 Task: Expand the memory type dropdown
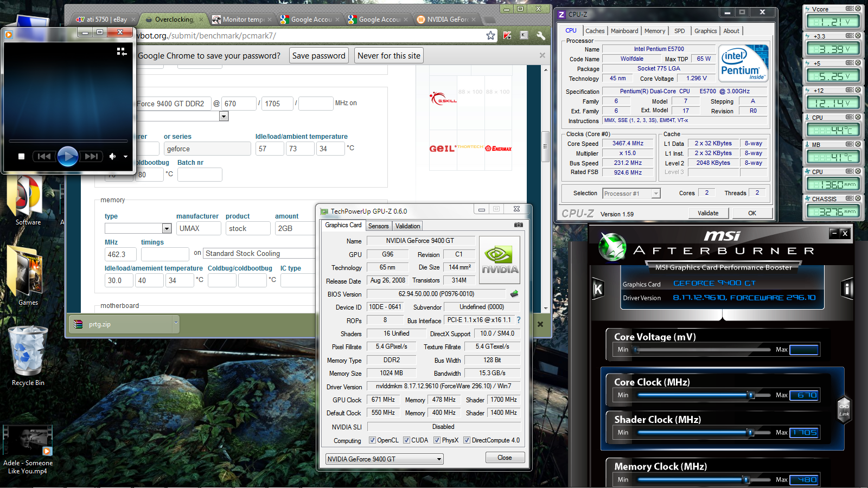tap(167, 228)
